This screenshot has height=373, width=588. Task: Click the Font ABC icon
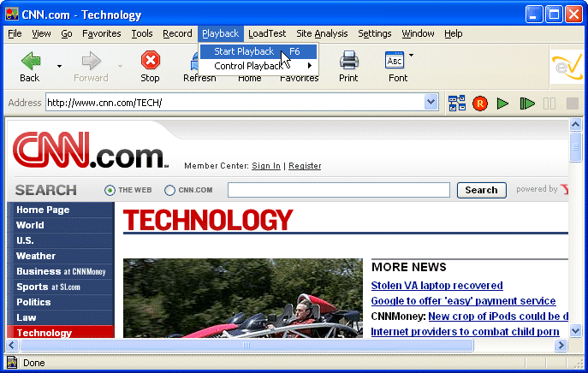395,60
